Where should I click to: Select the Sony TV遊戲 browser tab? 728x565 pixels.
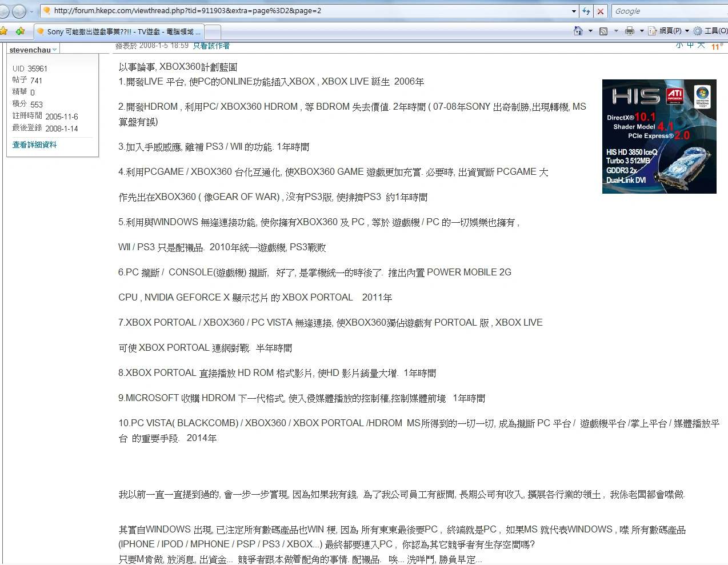click(118, 31)
